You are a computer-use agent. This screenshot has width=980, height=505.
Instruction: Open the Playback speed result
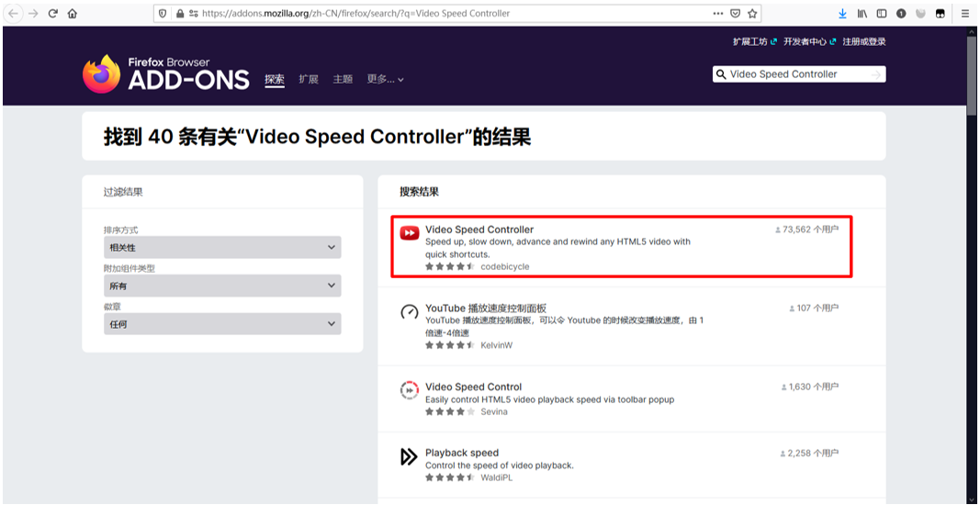pos(462,453)
